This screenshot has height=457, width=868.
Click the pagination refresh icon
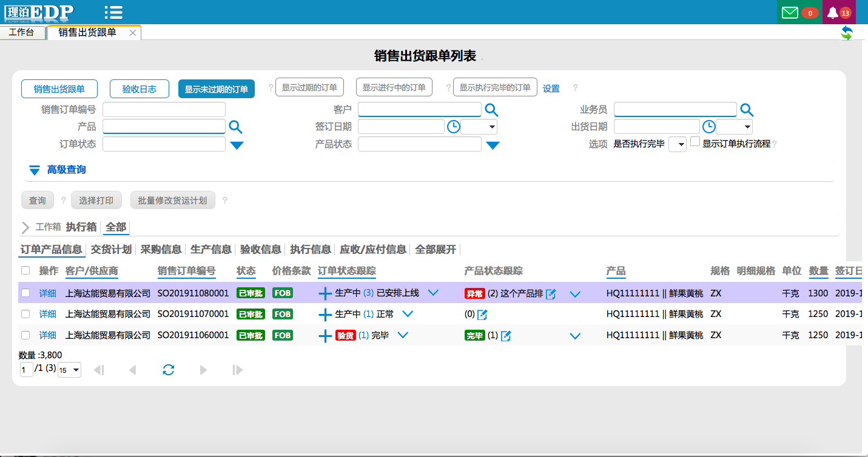point(169,370)
